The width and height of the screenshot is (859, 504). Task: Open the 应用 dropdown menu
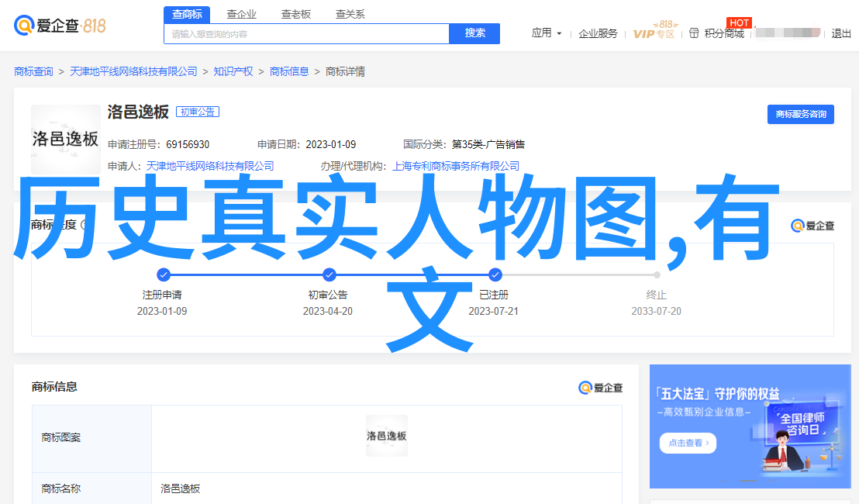tap(547, 33)
